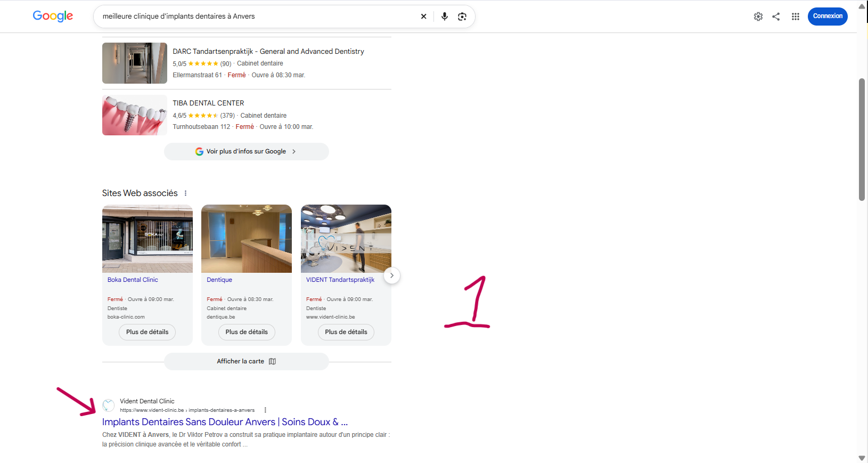Click dentique.be text in Dentique card

pos(221,317)
